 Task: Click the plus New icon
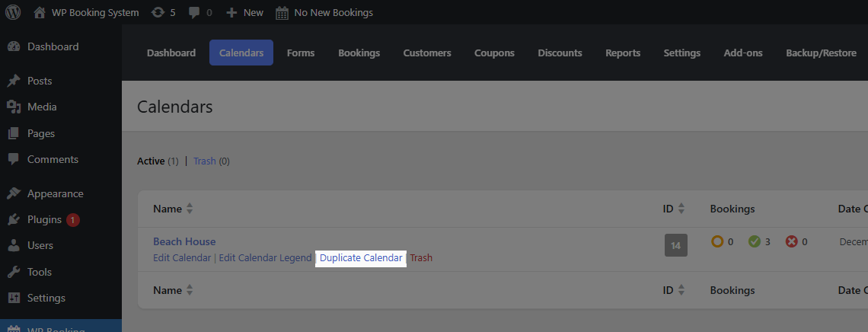[232, 12]
